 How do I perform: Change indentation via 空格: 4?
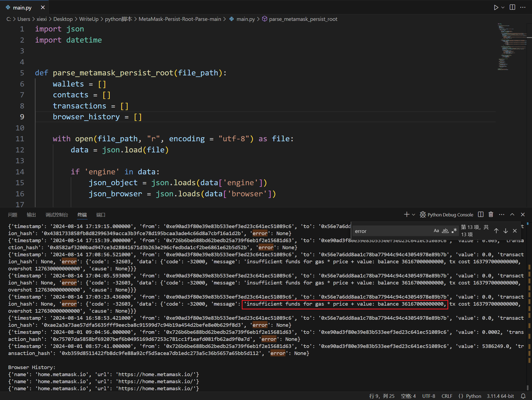click(x=408, y=396)
